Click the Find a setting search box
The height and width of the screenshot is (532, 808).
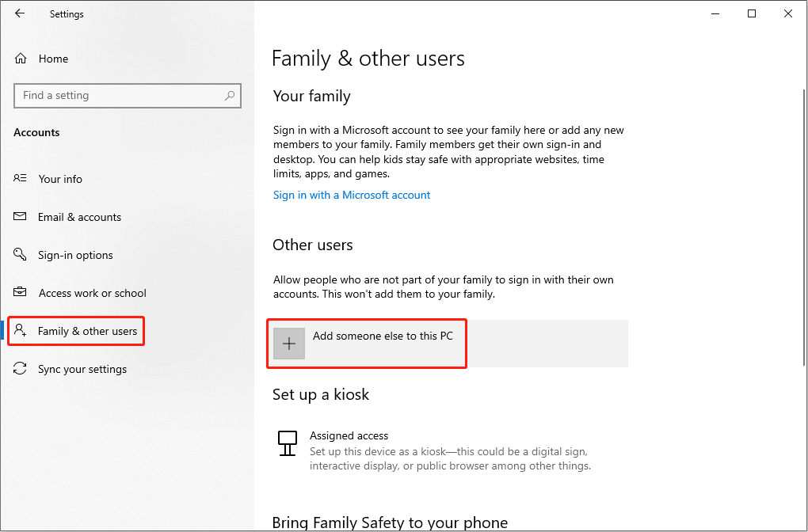pos(128,96)
